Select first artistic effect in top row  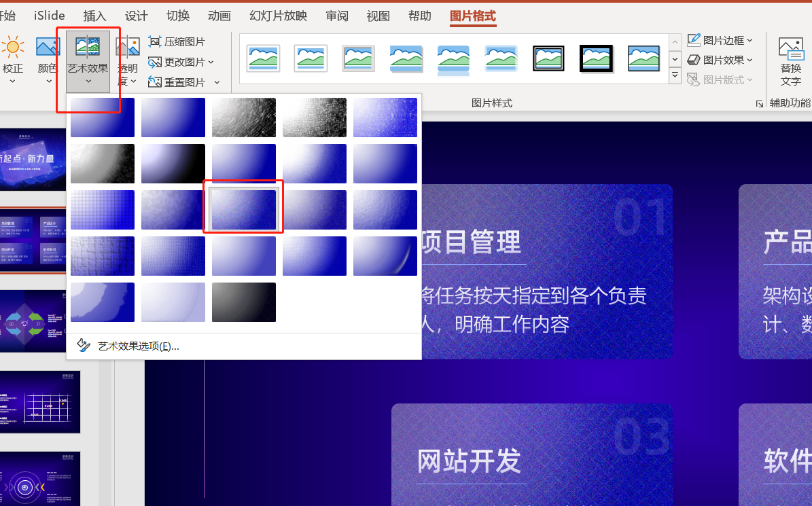(103, 118)
